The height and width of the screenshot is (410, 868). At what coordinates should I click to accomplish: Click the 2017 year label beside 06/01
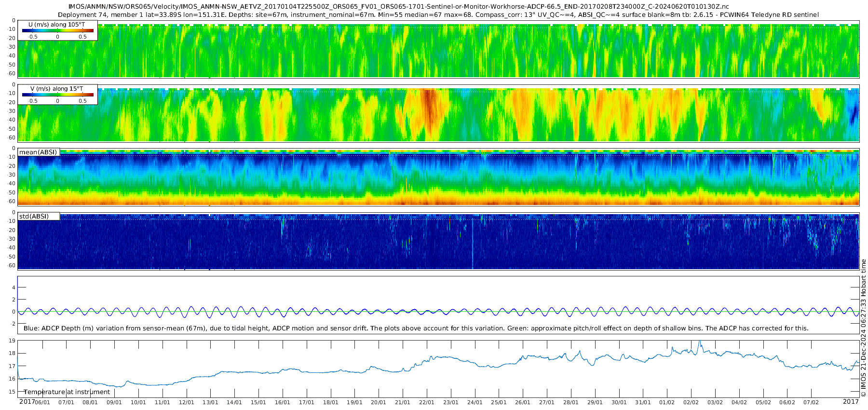pyautogui.click(x=27, y=402)
